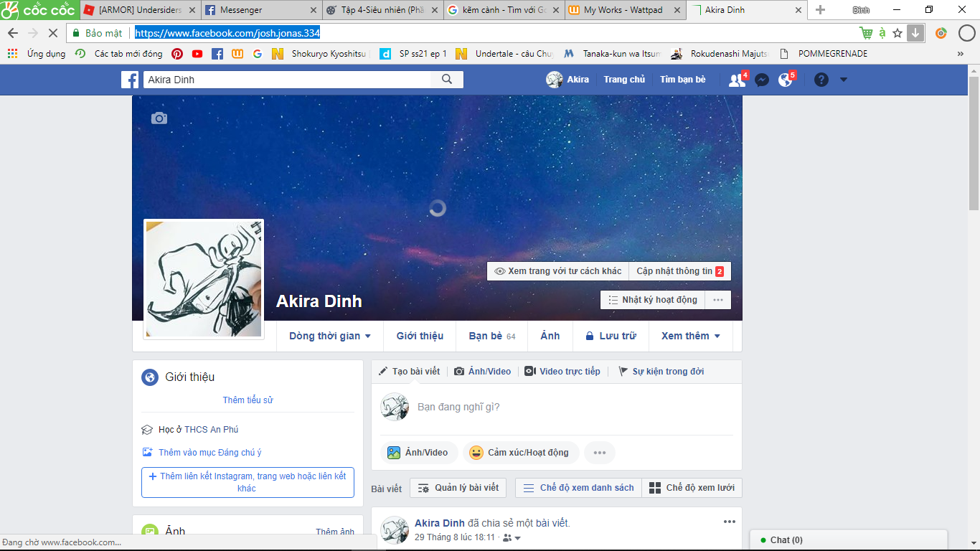The image size is (980, 551).
Task: Click the composer more options ellipsis
Action: point(600,453)
